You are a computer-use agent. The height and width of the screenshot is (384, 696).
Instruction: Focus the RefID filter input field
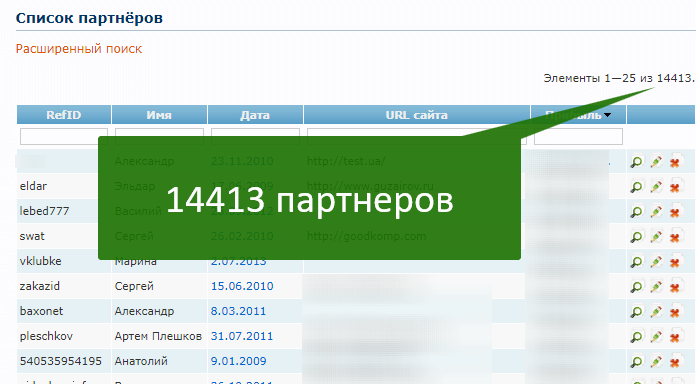[64, 137]
